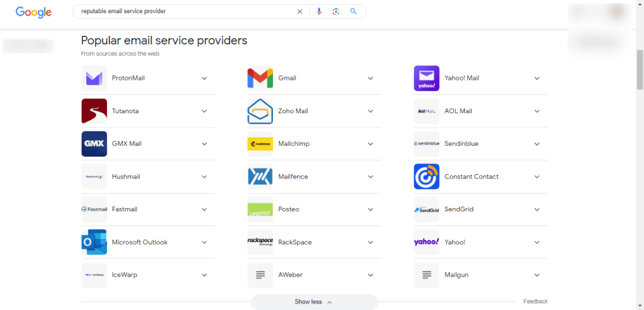Select the Sendinblue provider name

click(x=461, y=144)
